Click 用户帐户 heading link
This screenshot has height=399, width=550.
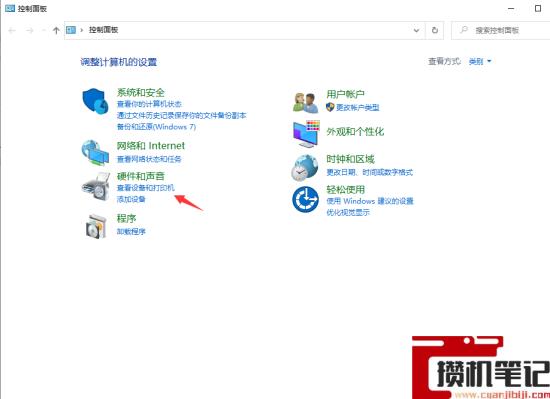click(x=345, y=94)
